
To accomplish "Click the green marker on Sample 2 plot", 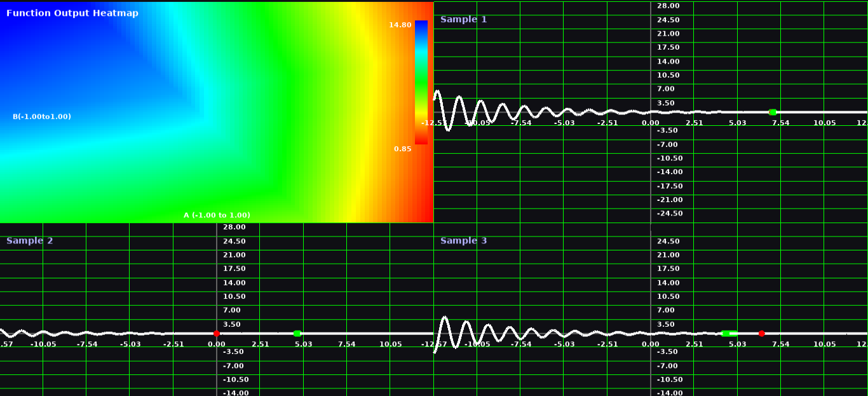I will coord(297,333).
